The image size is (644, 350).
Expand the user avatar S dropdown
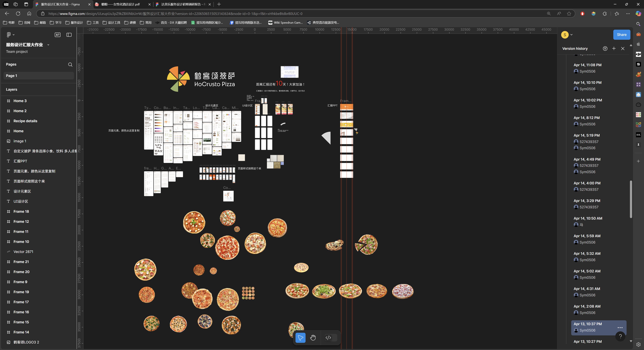pyautogui.click(x=572, y=35)
